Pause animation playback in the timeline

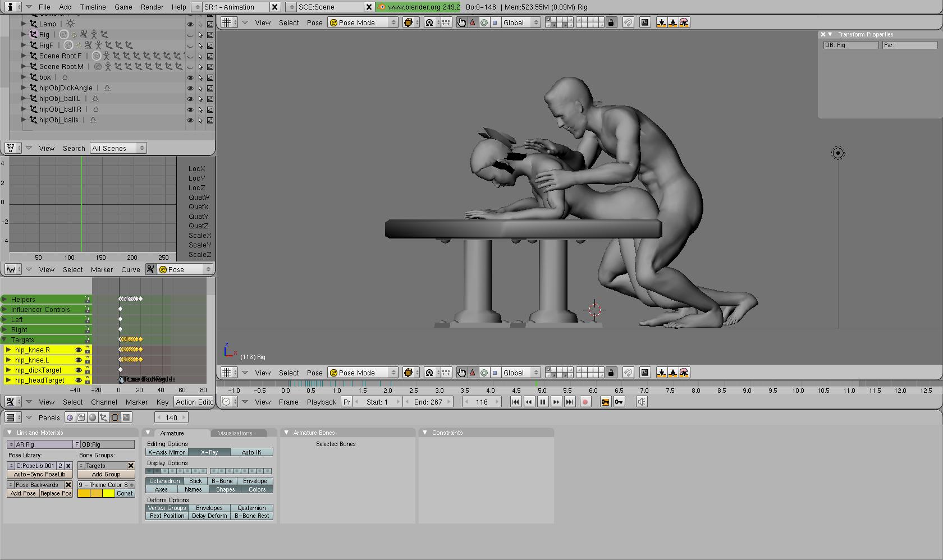[x=542, y=402]
